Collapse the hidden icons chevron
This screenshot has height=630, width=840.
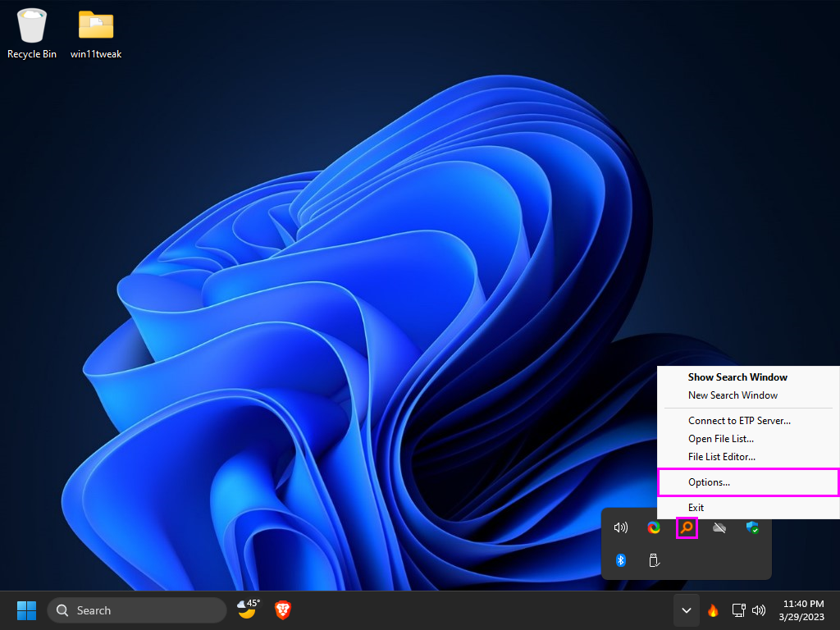[687, 610]
